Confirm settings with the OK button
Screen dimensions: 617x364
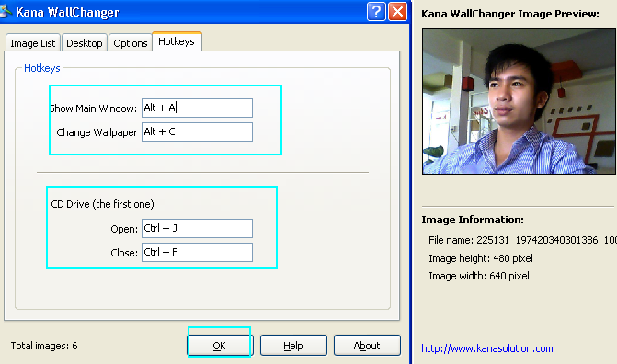(x=220, y=345)
